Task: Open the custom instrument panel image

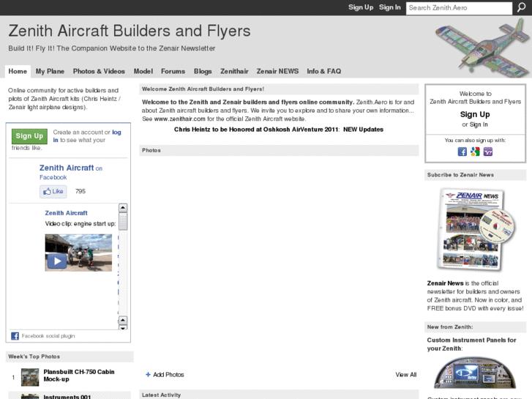Action: 475,373
